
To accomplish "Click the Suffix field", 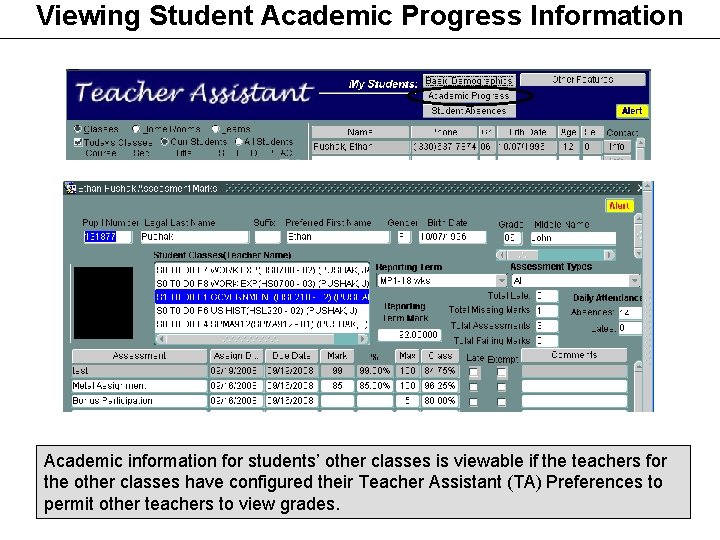I will (x=267, y=237).
